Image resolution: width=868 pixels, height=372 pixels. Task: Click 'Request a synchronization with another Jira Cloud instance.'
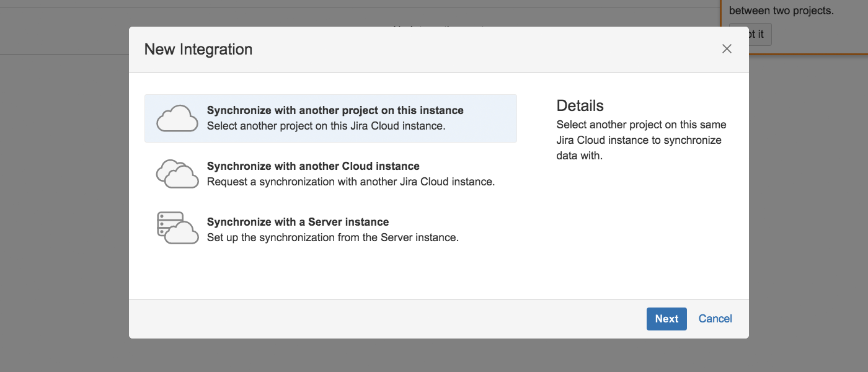(351, 182)
